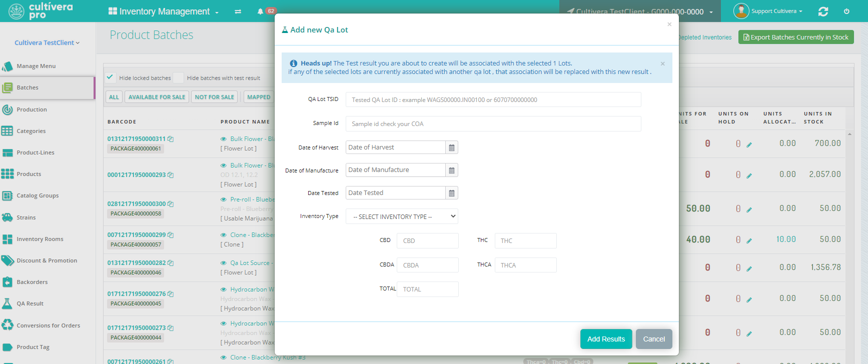Open Discount & Promotion in sidebar
Viewport: 868px width, 364px height.
[47, 260]
